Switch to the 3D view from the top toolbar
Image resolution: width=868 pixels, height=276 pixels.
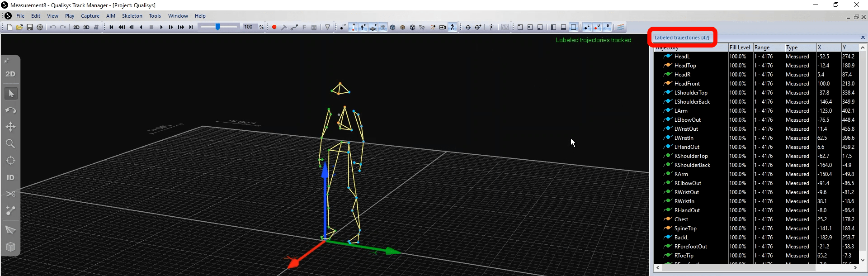(x=86, y=27)
